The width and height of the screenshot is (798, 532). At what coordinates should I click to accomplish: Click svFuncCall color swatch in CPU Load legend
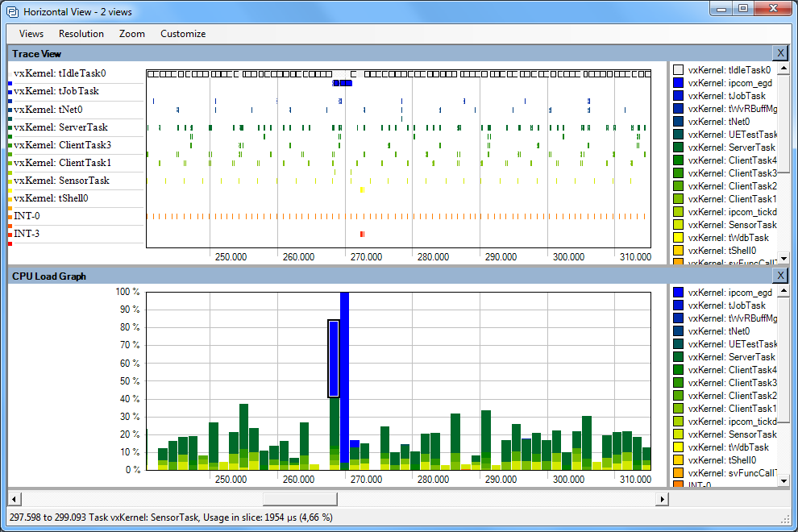pos(678,473)
